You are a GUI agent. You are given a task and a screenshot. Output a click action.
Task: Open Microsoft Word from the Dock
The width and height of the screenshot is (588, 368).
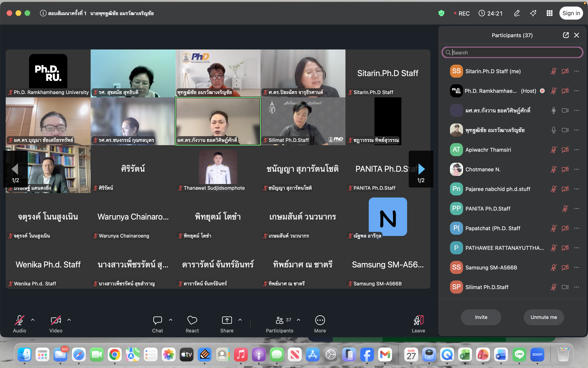[x=501, y=355]
